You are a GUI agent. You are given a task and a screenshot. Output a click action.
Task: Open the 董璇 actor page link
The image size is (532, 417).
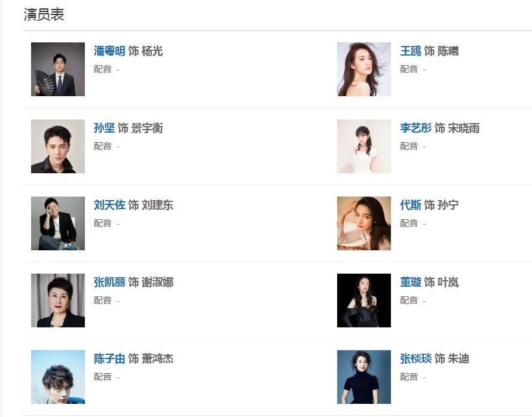tap(411, 282)
